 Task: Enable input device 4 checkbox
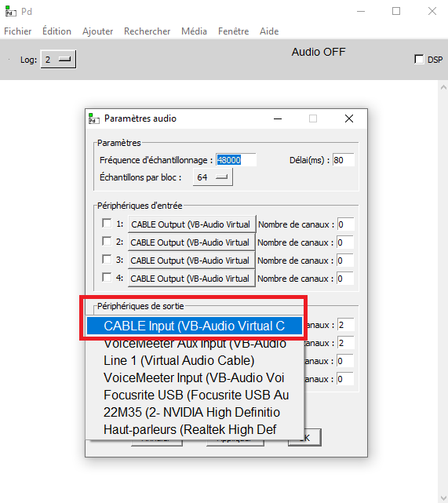click(x=107, y=277)
